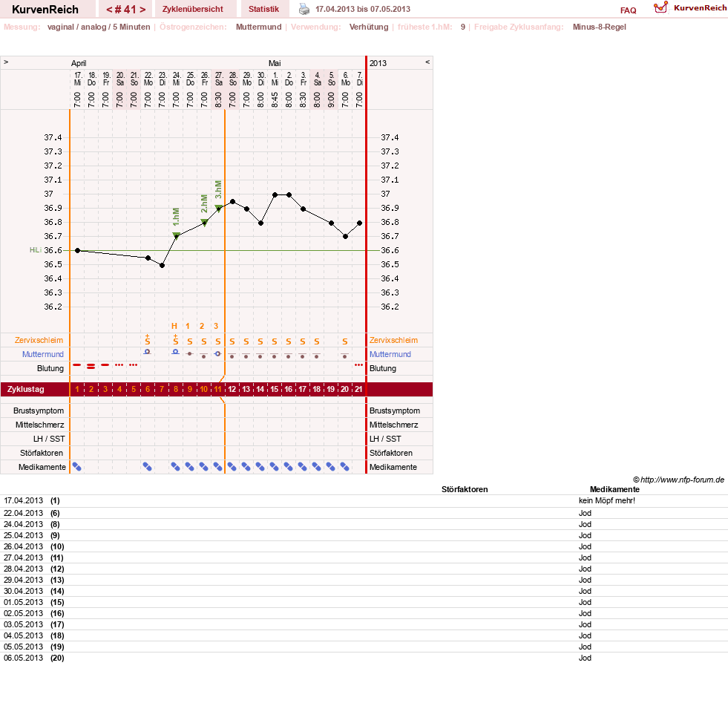Click the medication pill icon for cycle day 6
The height and width of the screenshot is (726, 728).
coord(147,467)
